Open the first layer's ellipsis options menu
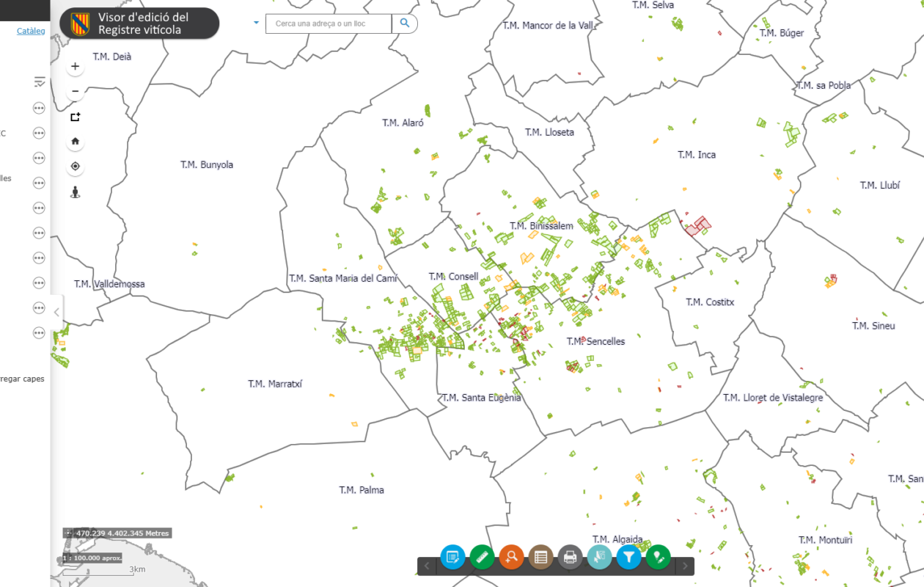 pyautogui.click(x=39, y=108)
